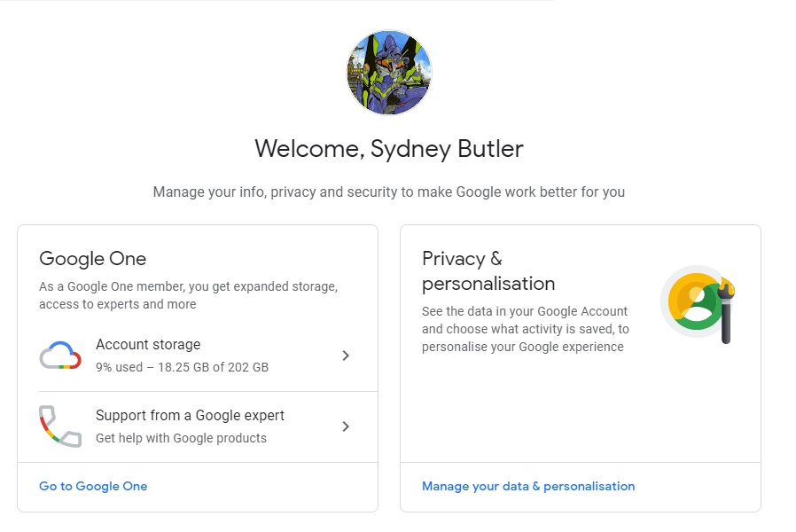This screenshot has height=532, width=796.
Task: Click the Google One cloud storage icon
Action: pyautogui.click(x=60, y=356)
